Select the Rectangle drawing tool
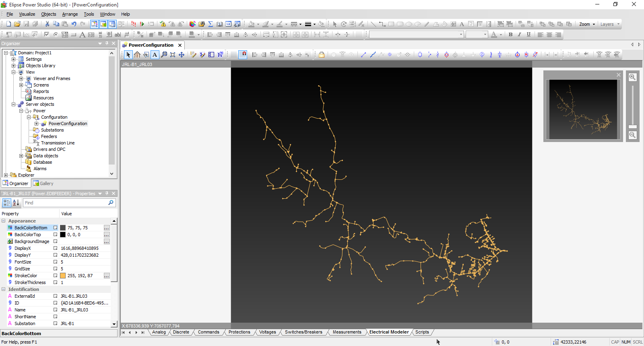 (x=391, y=24)
